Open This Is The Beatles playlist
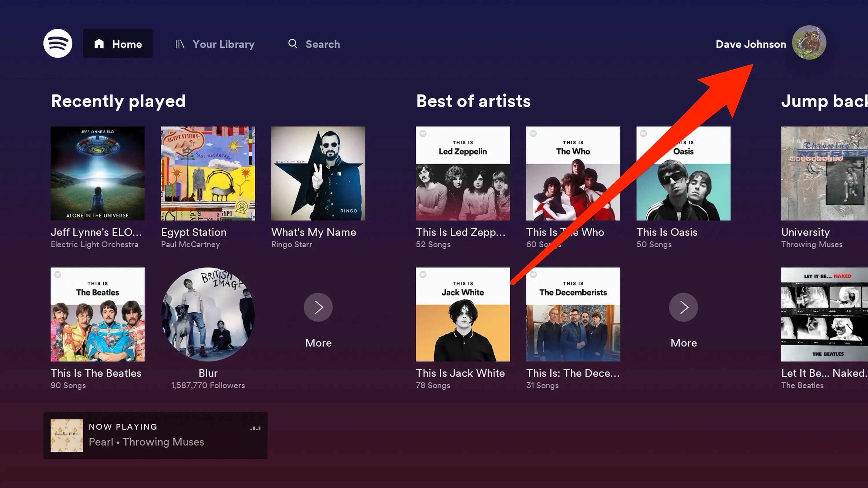The height and width of the screenshot is (488, 868). (97, 314)
